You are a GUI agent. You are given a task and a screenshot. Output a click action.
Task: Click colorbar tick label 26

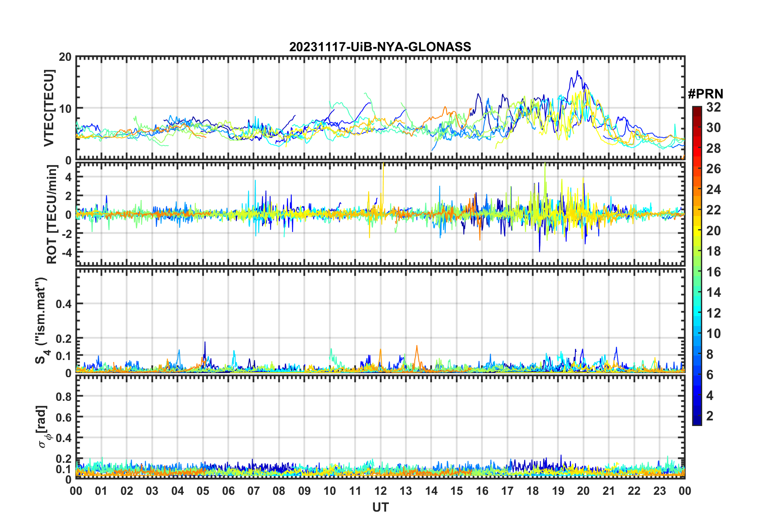click(713, 169)
